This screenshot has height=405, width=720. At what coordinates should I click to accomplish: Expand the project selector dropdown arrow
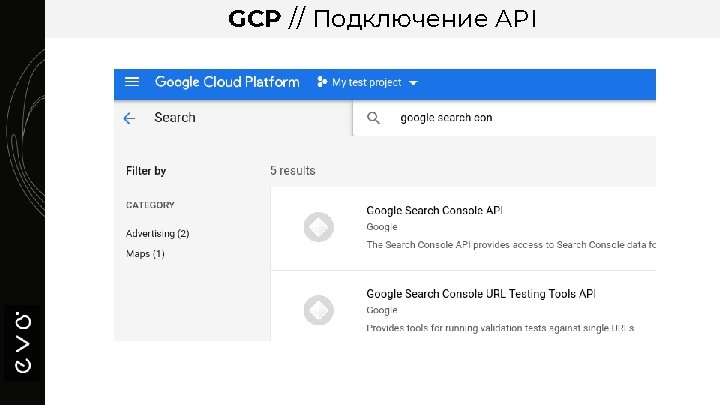click(413, 83)
